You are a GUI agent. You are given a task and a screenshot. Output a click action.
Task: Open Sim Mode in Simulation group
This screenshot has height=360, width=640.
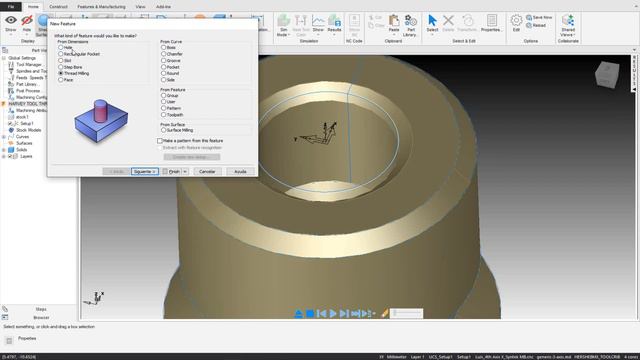coord(283,25)
